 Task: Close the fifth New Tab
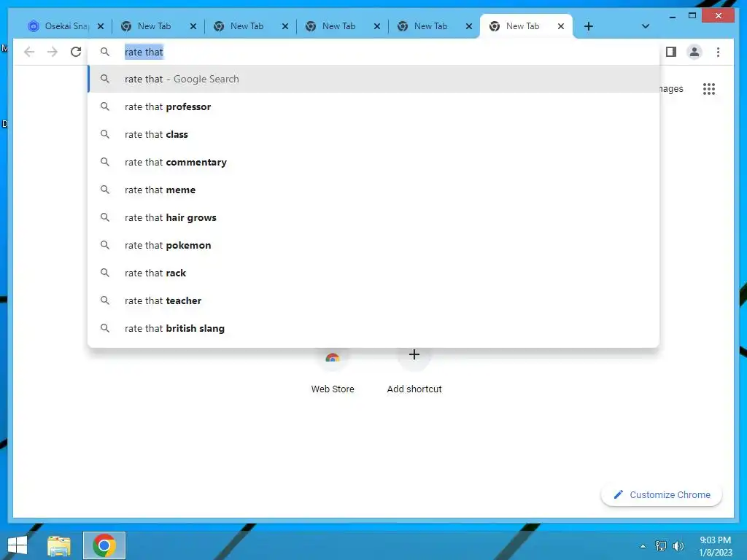click(x=469, y=26)
